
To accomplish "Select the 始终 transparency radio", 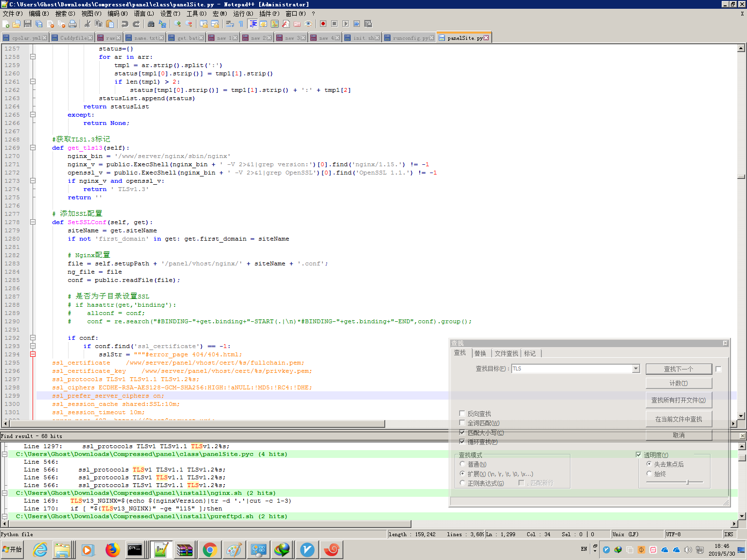I will tap(649, 473).
